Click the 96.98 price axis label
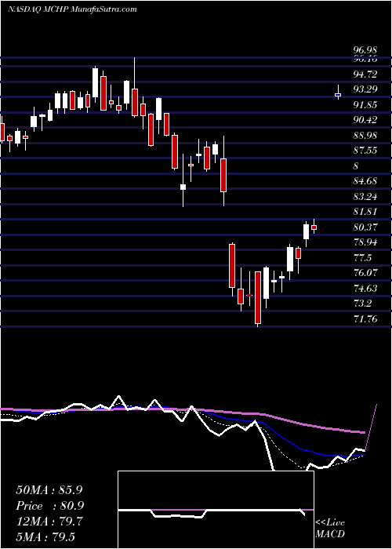This screenshot has width=392, height=549. coord(365,52)
